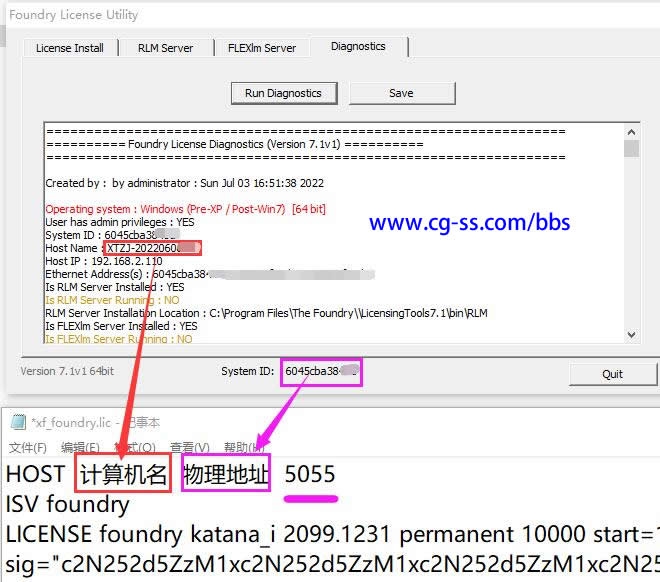
Task: Quit the Foundry License Utility
Action: pyautogui.click(x=612, y=374)
